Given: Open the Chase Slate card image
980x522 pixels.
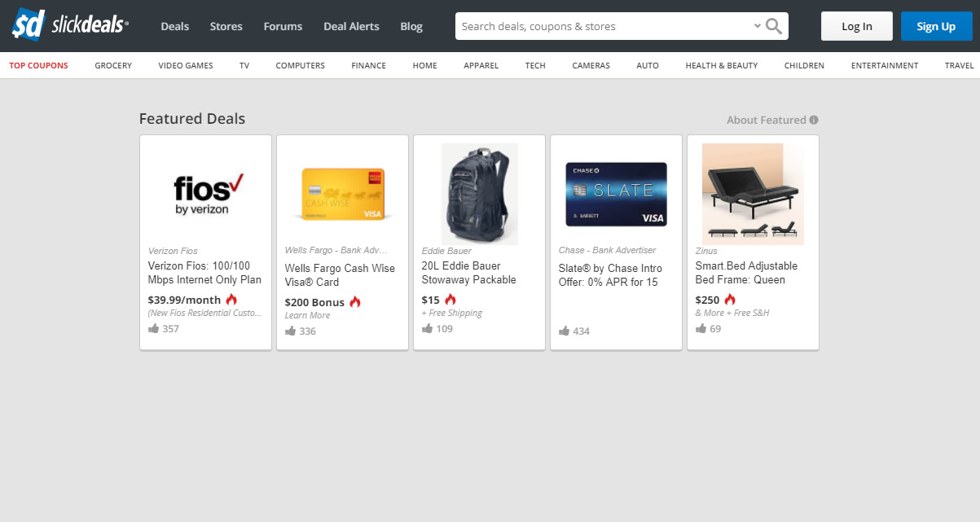Looking at the screenshot, I should (x=616, y=194).
